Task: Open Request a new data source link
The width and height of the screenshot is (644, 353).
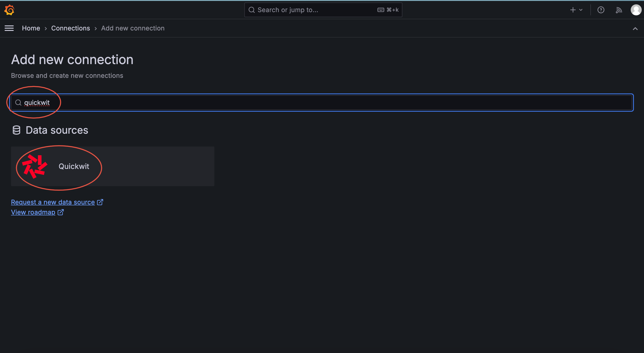Action: tap(53, 202)
